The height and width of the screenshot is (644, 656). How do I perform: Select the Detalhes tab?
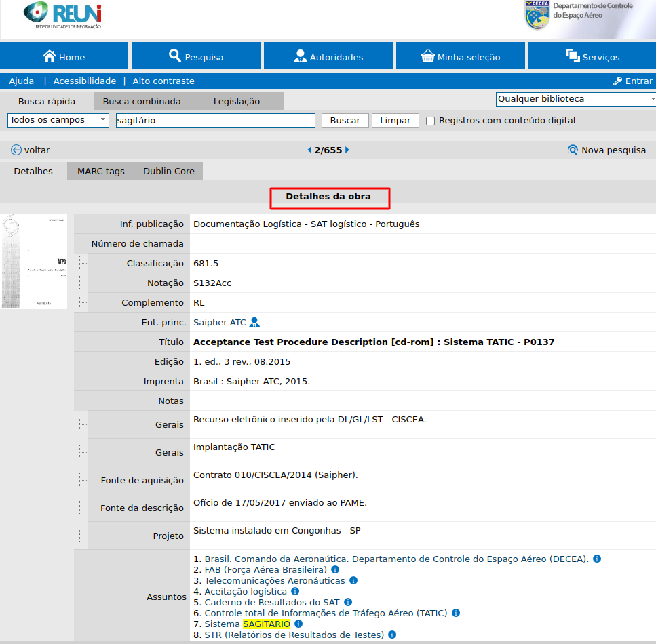[x=33, y=171]
